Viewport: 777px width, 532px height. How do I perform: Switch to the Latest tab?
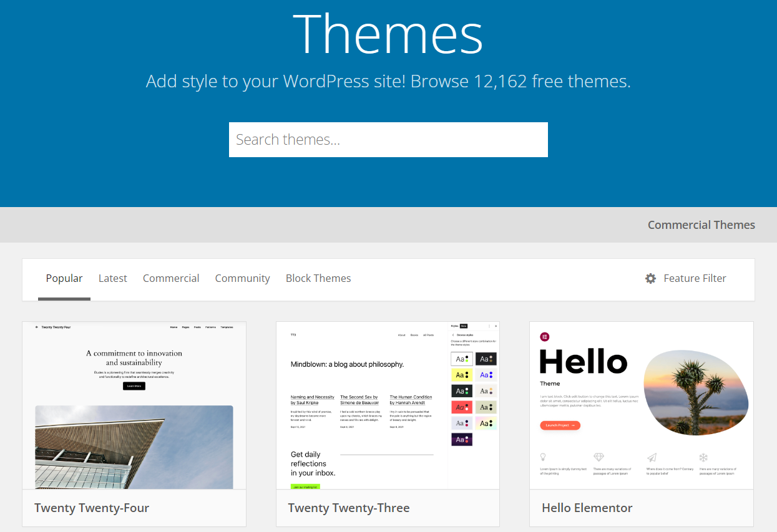point(112,279)
